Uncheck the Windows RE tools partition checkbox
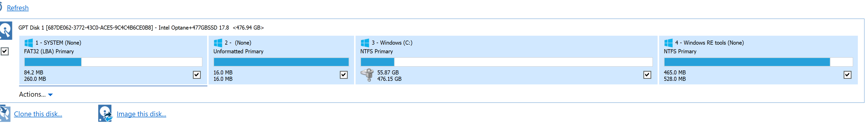 847,75
